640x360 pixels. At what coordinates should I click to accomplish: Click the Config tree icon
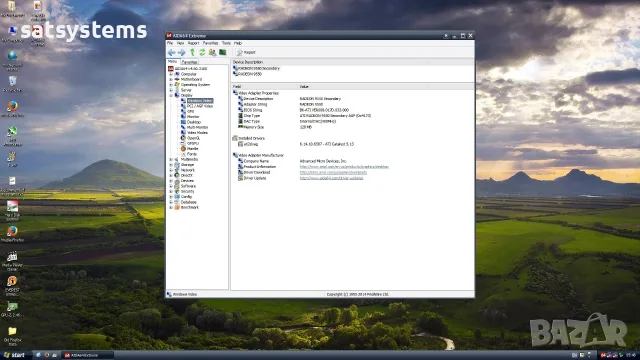tap(177, 197)
